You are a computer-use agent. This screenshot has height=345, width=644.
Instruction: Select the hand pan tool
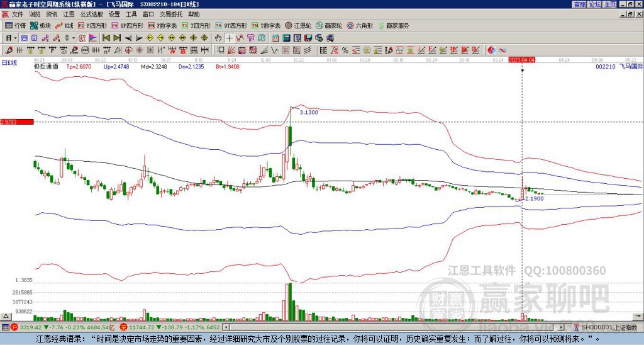(218, 38)
